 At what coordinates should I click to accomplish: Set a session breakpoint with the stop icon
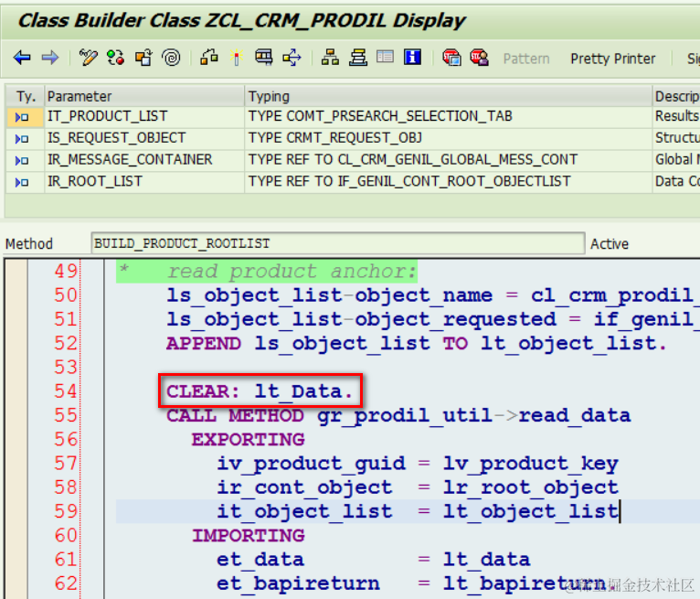(x=451, y=58)
